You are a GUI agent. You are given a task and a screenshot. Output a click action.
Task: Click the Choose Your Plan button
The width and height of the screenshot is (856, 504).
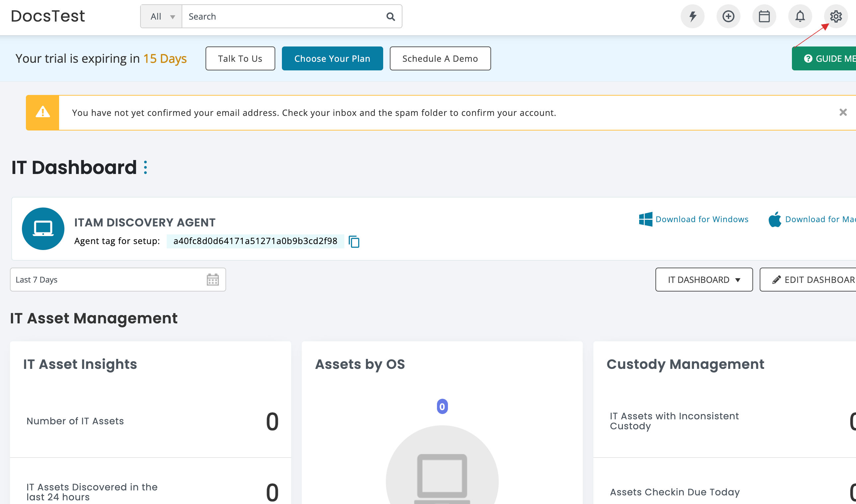[332, 58]
